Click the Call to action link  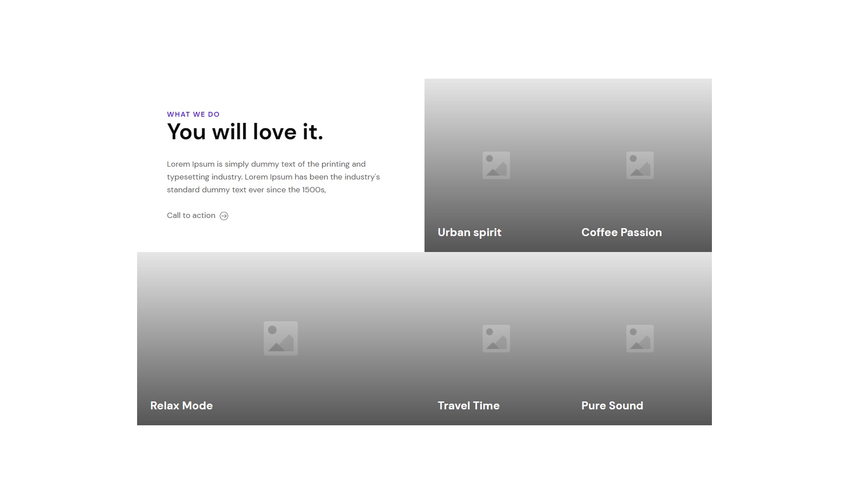pyautogui.click(x=197, y=216)
